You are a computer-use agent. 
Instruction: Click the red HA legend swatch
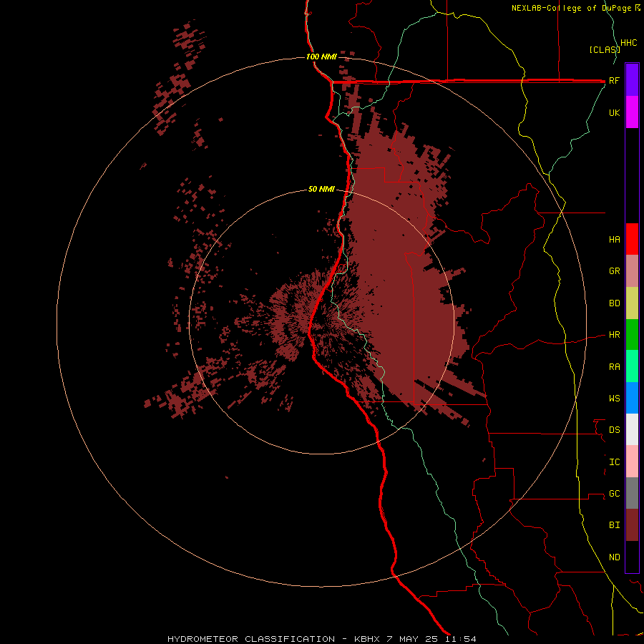tap(632, 239)
